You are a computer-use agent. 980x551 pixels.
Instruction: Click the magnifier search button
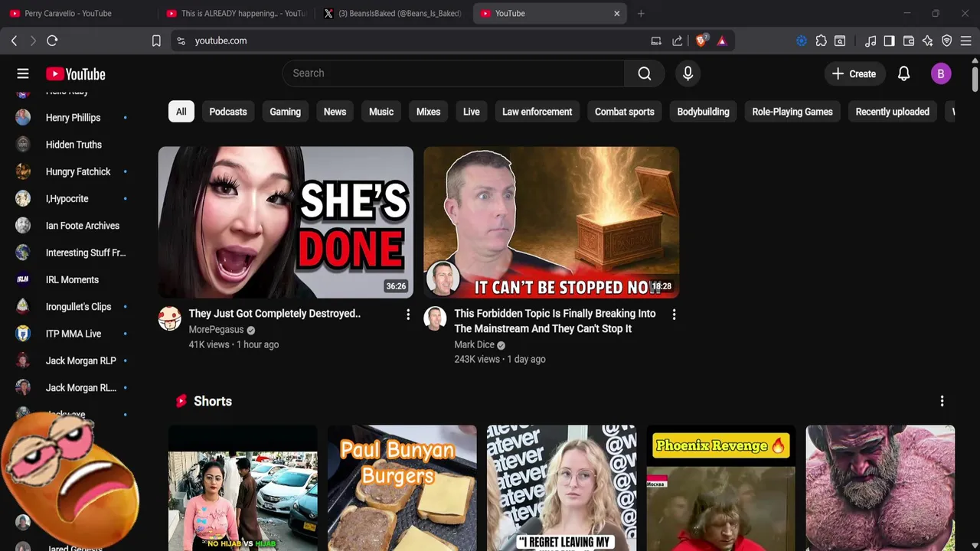(645, 73)
